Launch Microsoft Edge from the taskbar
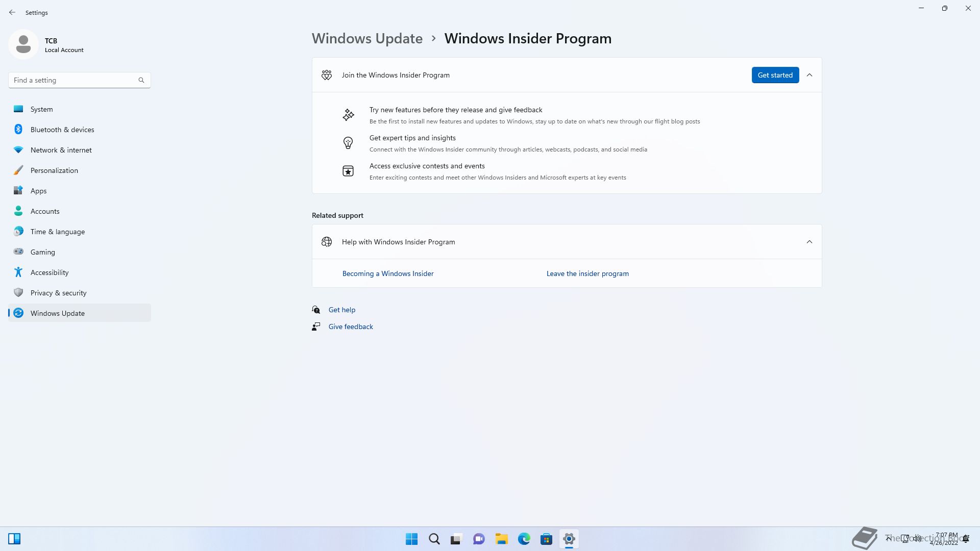Viewport: 980px width, 551px height. click(524, 539)
